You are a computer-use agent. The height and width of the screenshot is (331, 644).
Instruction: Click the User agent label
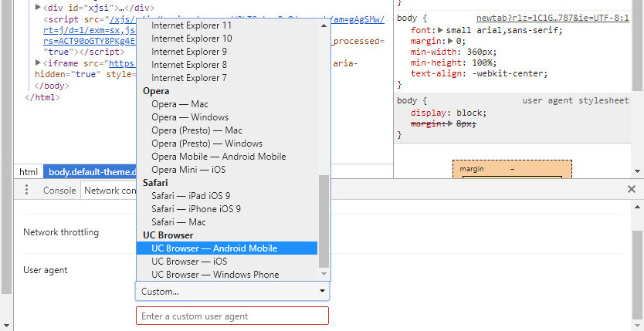(46, 270)
